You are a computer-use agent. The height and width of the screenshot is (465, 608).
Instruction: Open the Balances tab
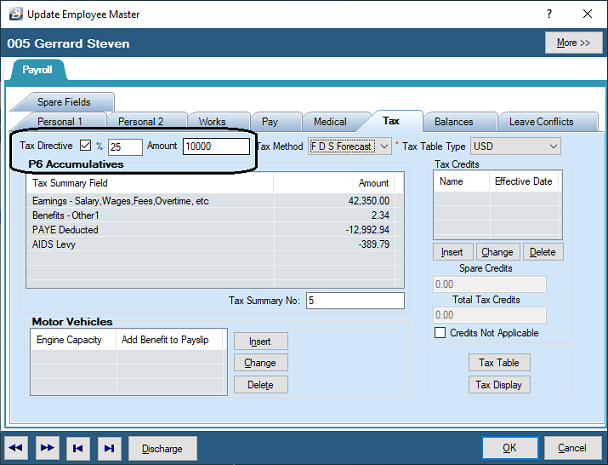click(x=454, y=121)
